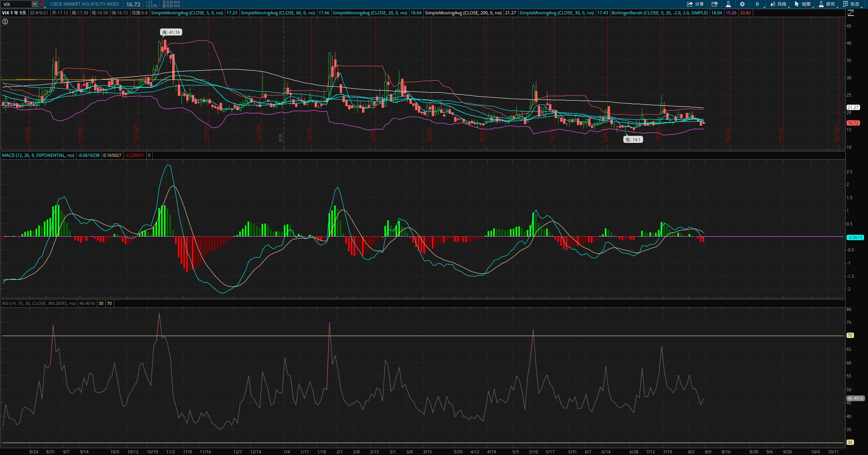This screenshot has height=455, width=868.
Task: Click the 8/9 date on time axis
Action: (x=708, y=452)
